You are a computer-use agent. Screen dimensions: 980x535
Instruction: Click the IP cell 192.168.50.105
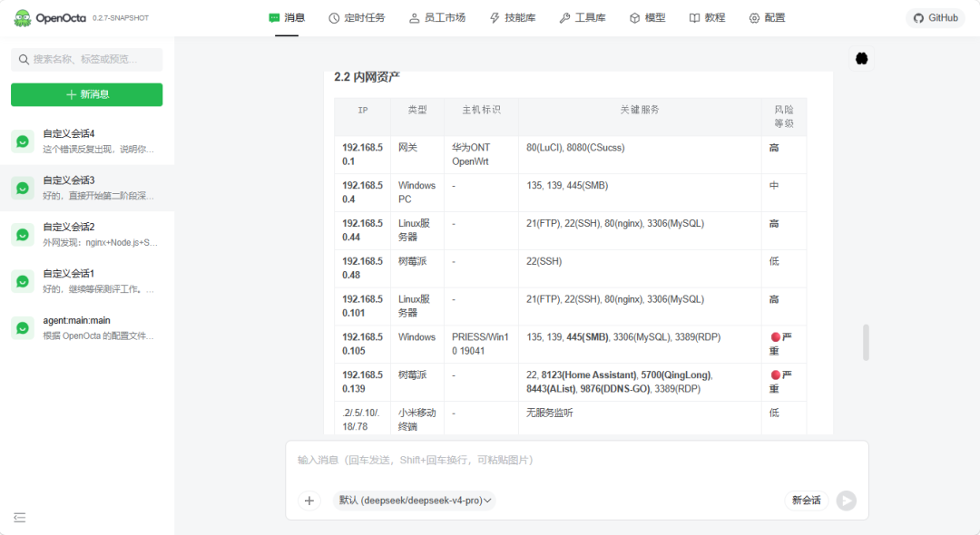362,344
